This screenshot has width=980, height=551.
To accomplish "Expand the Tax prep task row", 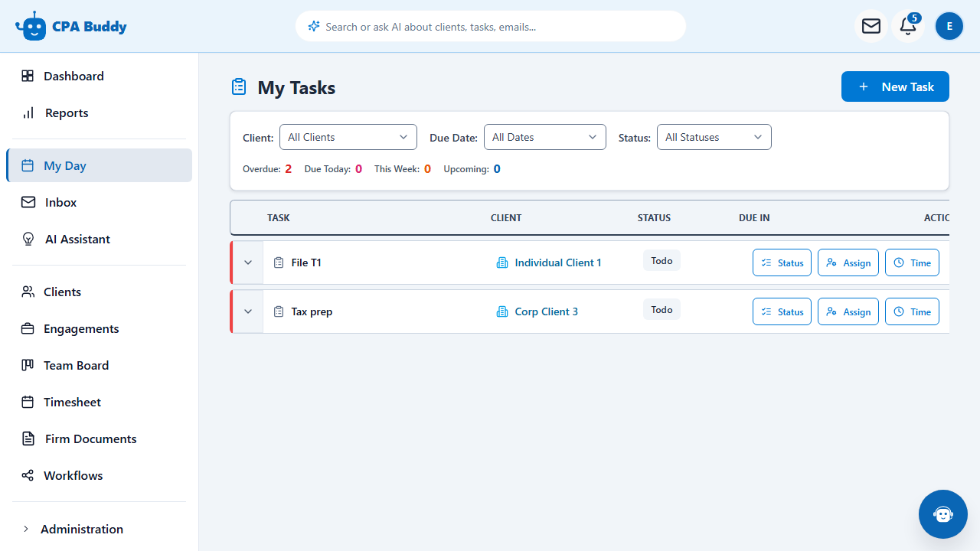I will tap(248, 311).
